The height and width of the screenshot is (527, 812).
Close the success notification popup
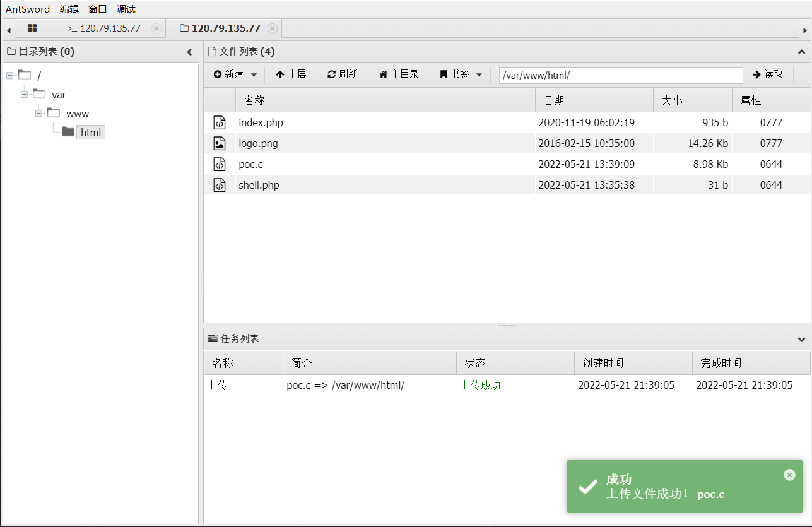pyautogui.click(x=789, y=475)
